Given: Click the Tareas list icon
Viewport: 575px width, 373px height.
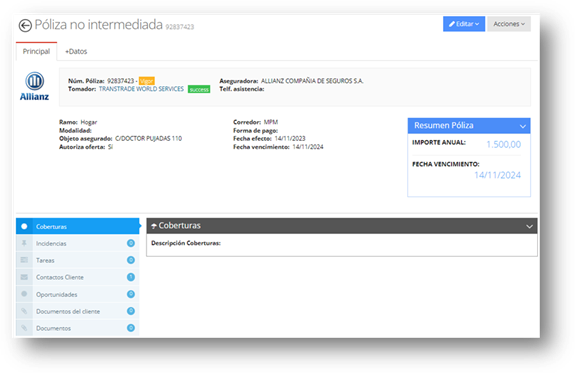Looking at the screenshot, I should click(x=24, y=260).
